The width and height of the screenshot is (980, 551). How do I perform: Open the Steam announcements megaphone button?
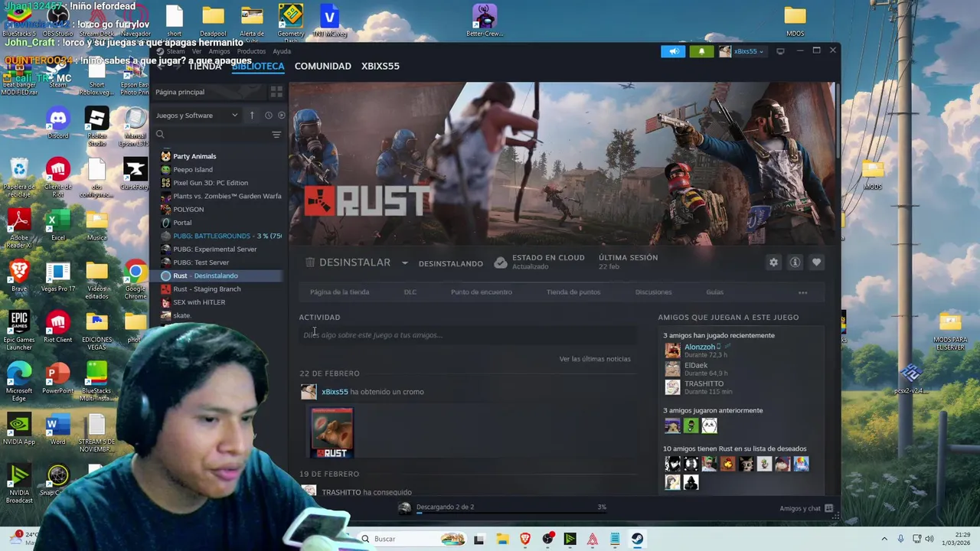pyautogui.click(x=673, y=51)
